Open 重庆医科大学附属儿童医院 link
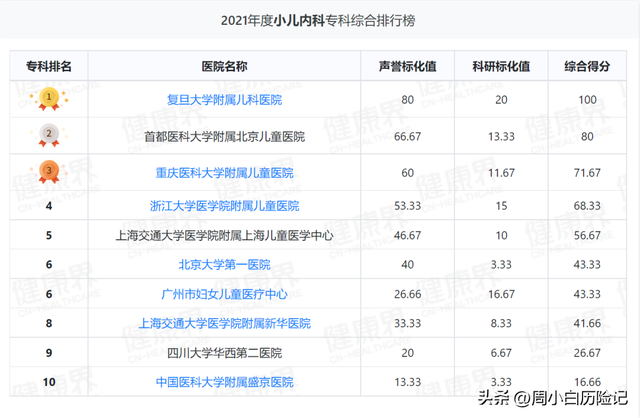The image size is (640, 418). coord(224,173)
